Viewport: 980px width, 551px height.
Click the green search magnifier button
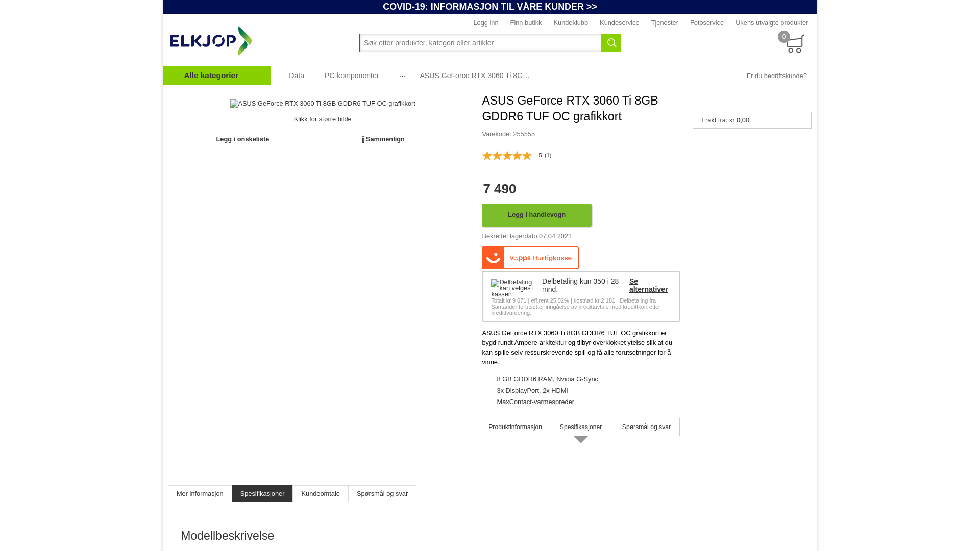pyautogui.click(x=611, y=43)
